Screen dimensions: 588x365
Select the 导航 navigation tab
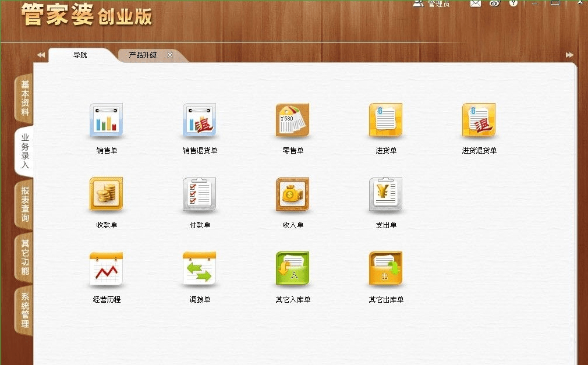tap(82, 54)
